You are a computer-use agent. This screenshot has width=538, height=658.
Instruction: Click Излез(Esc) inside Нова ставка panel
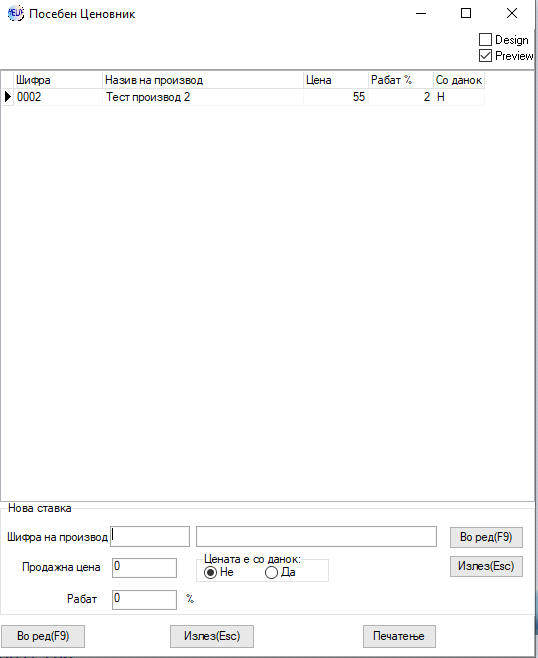coord(486,567)
